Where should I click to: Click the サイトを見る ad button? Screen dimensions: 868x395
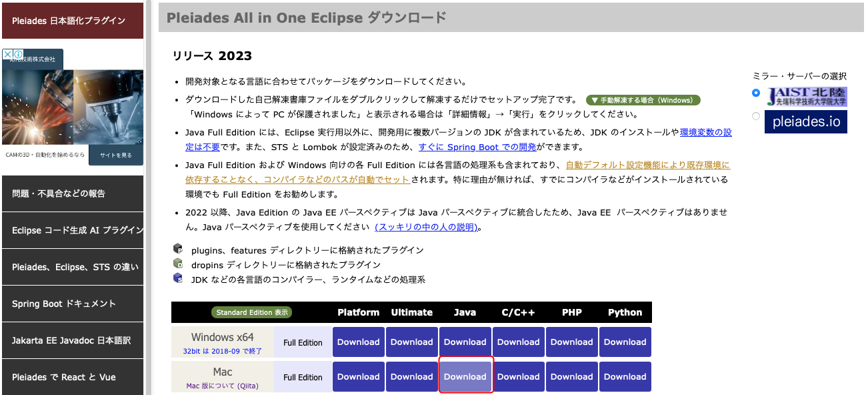coord(116,155)
